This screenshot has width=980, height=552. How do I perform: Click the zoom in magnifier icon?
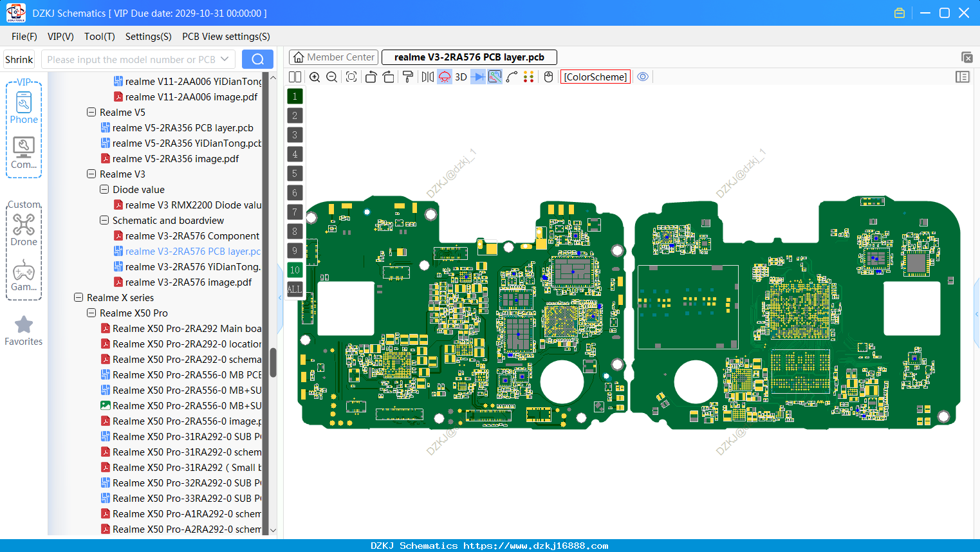tap(315, 77)
